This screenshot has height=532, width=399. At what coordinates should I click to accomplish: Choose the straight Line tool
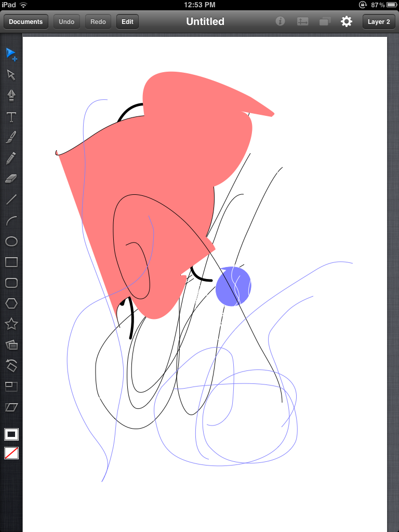pos(11,199)
